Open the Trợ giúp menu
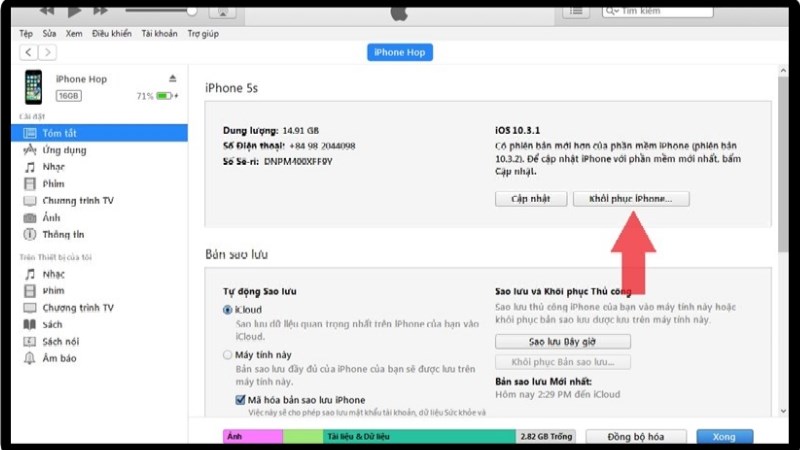The width and height of the screenshot is (800, 450). (203, 34)
